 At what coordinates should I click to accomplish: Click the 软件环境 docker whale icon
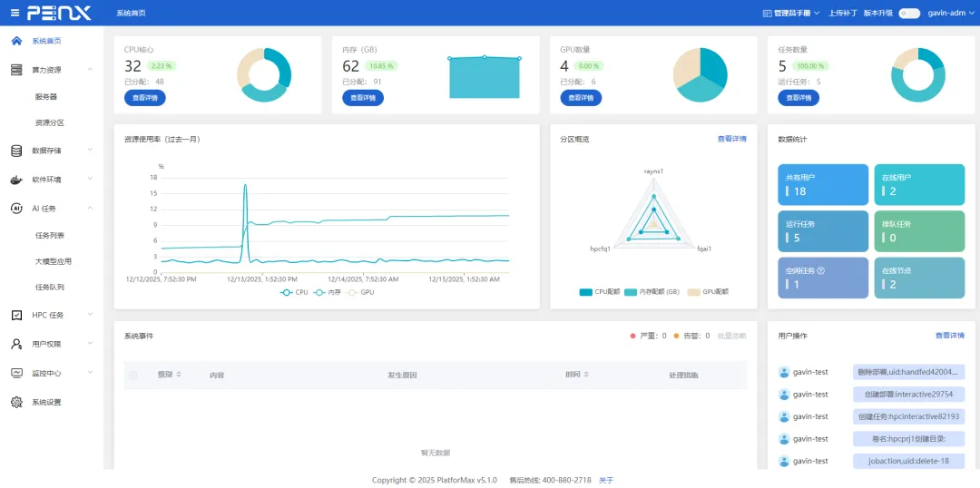tap(17, 180)
